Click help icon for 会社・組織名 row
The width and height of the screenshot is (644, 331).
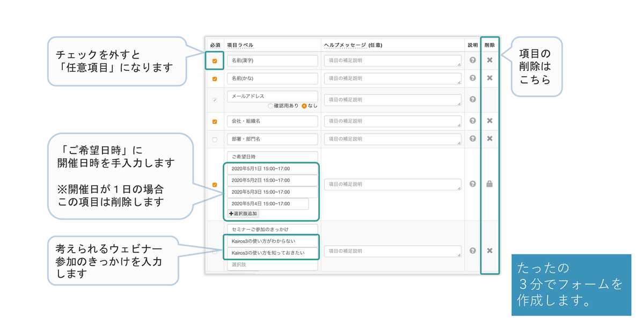pyautogui.click(x=473, y=121)
